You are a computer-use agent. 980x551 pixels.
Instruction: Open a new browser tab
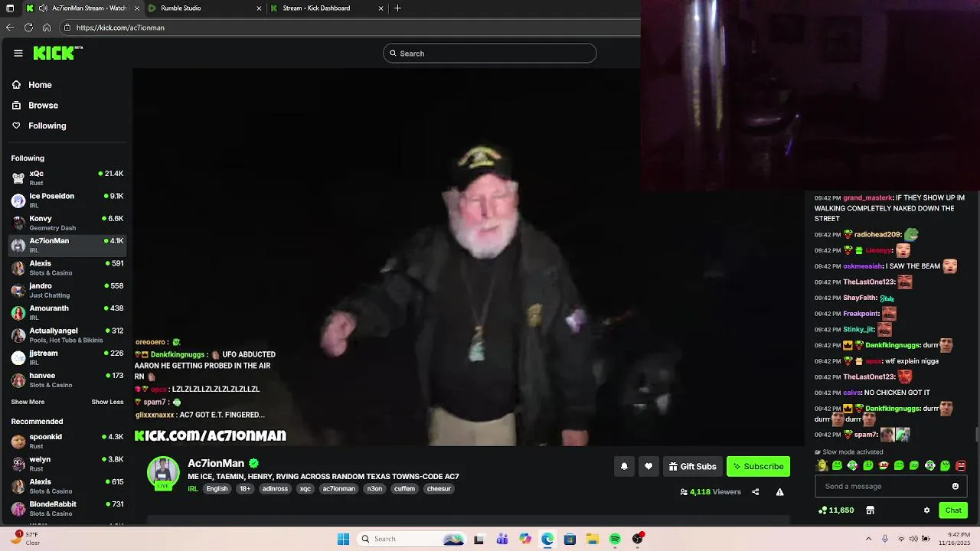pyautogui.click(x=397, y=8)
